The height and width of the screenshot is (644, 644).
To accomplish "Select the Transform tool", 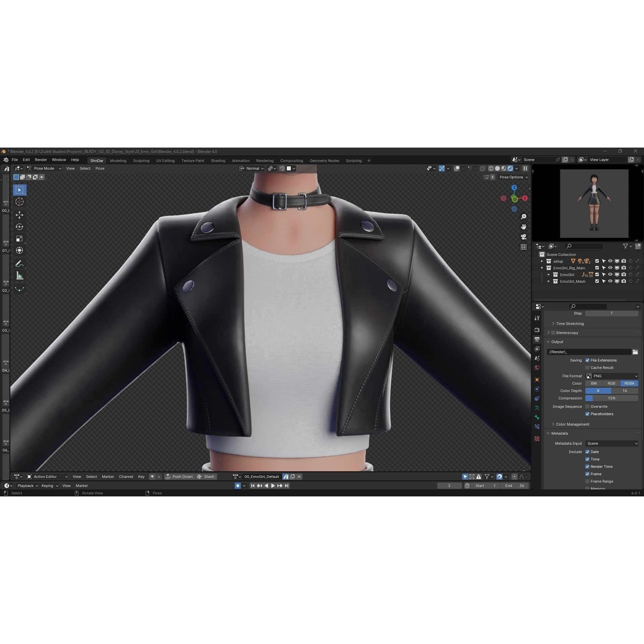I will (x=19, y=250).
